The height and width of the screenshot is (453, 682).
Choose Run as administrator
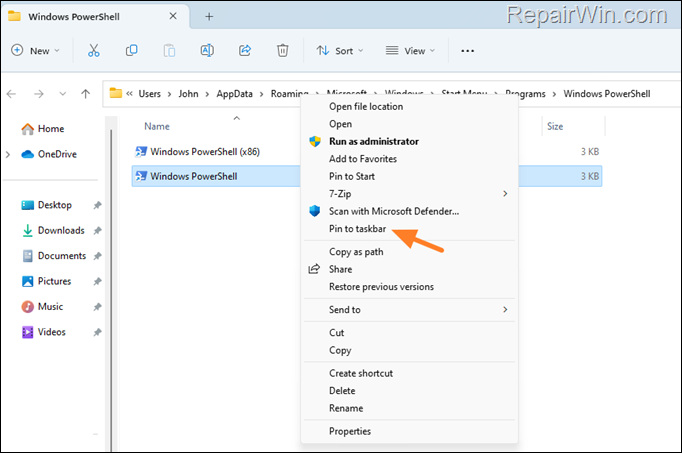[x=374, y=141]
